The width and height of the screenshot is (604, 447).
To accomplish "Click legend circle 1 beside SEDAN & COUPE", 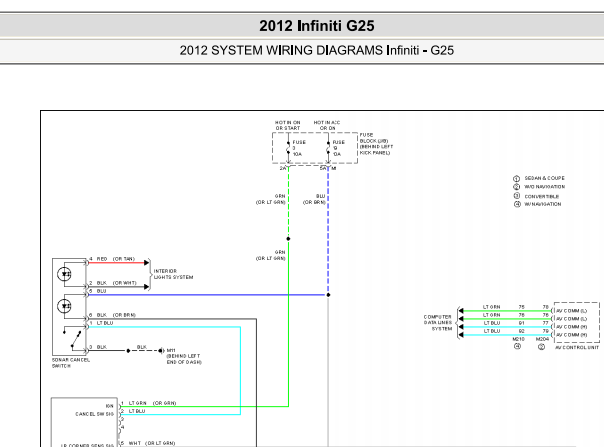I will 517,178.
